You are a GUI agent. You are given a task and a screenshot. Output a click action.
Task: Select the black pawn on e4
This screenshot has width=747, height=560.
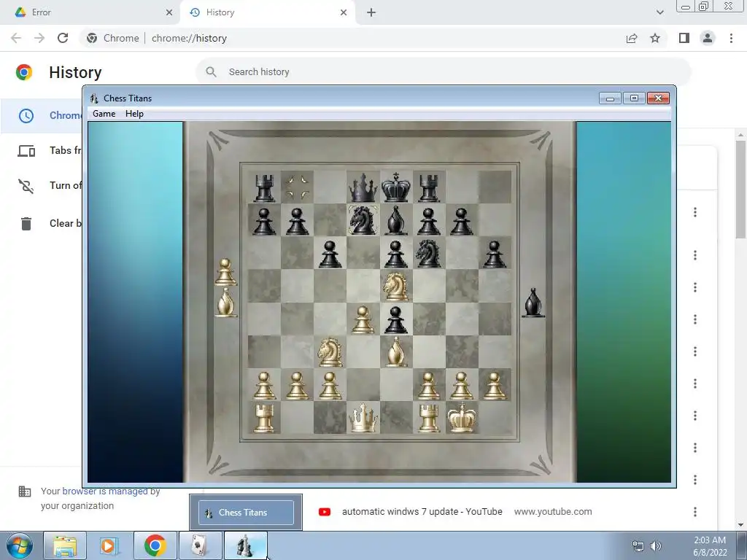[x=396, y=319]
